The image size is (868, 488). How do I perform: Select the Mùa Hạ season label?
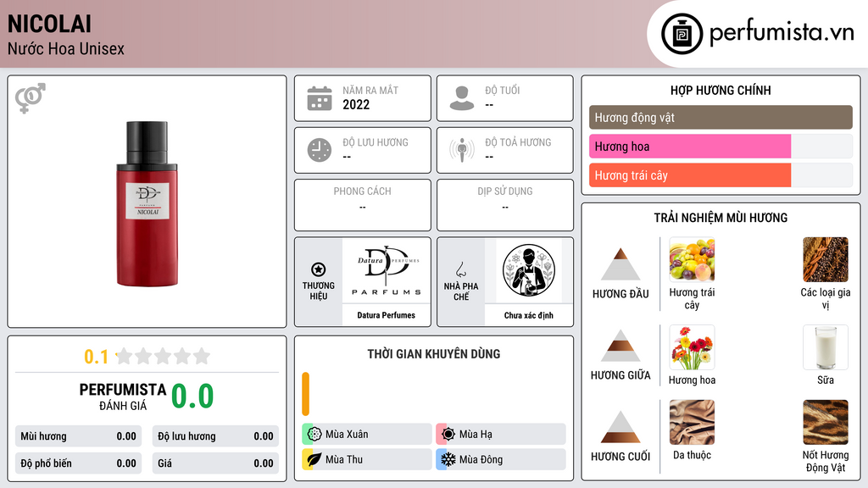pos(476,435)
